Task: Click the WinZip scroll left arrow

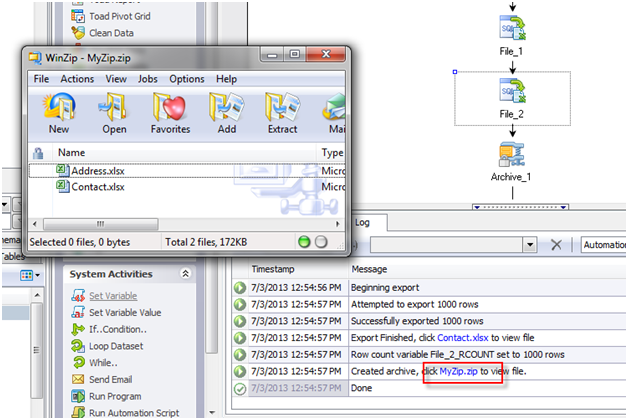Action: click(x=34, y=224)
